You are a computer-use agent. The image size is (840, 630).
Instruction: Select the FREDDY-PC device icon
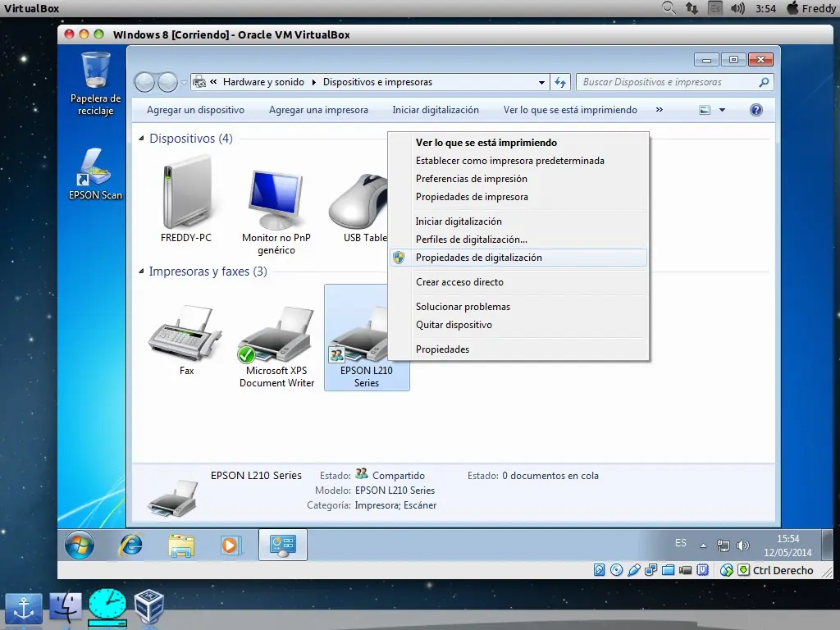186,199
